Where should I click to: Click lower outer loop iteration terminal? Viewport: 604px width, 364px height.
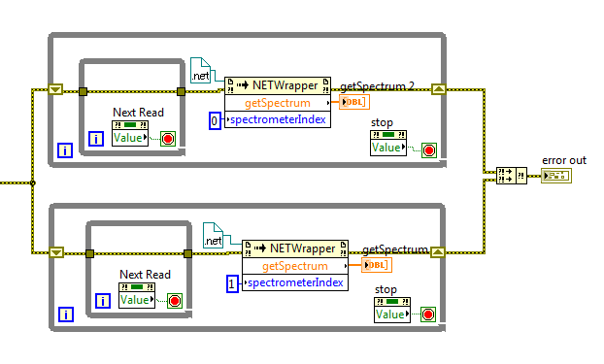coord(66,314)
